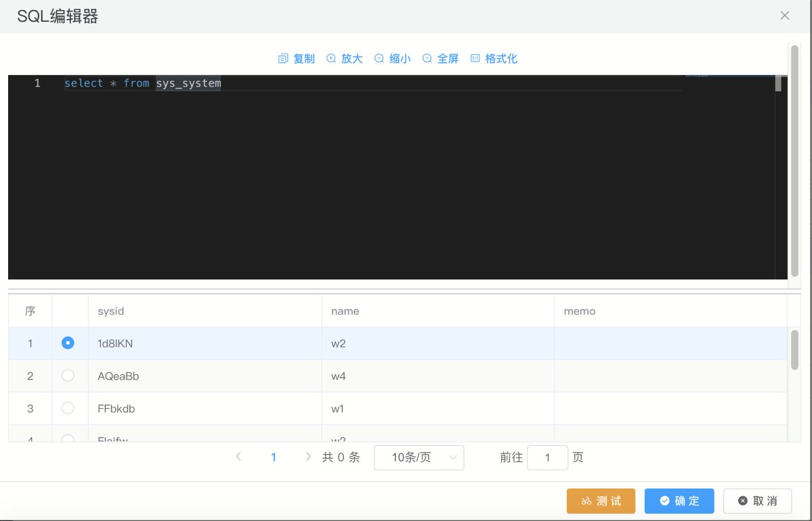Click page number 1 in pagination
Image resolution: width=812 pixels, height=521 pixels.
[x=274, y=457]
